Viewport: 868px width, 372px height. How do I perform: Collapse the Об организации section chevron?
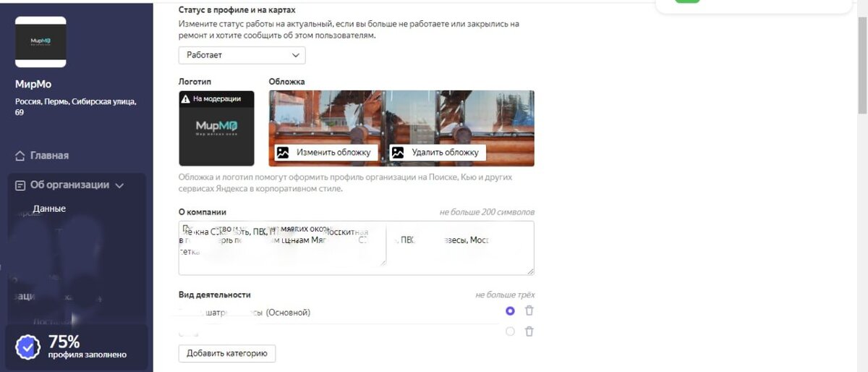(119, 185)
